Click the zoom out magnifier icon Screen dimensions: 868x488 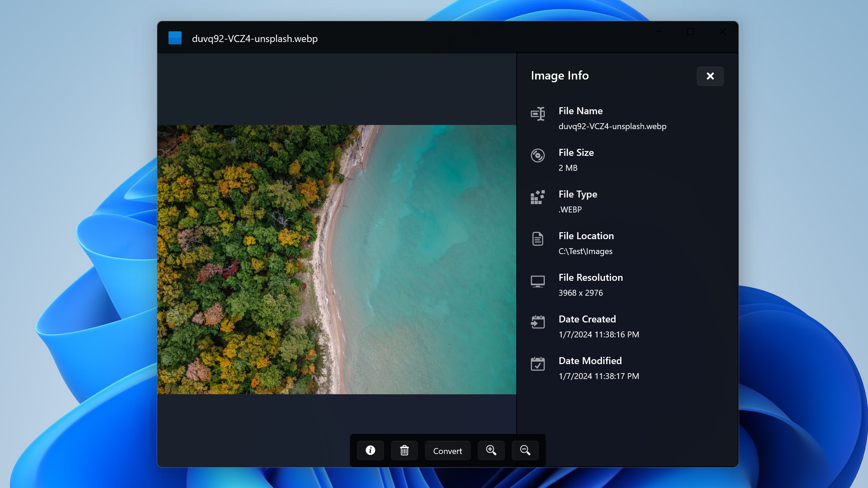[525, 451]
